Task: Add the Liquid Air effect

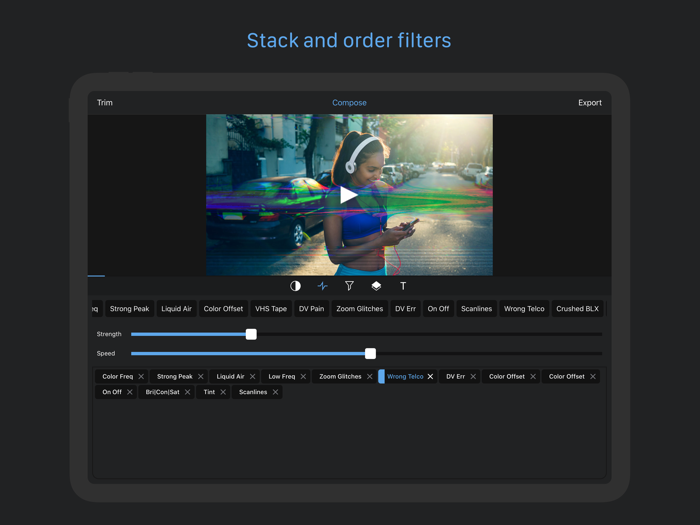Action: tap(176, 309)
